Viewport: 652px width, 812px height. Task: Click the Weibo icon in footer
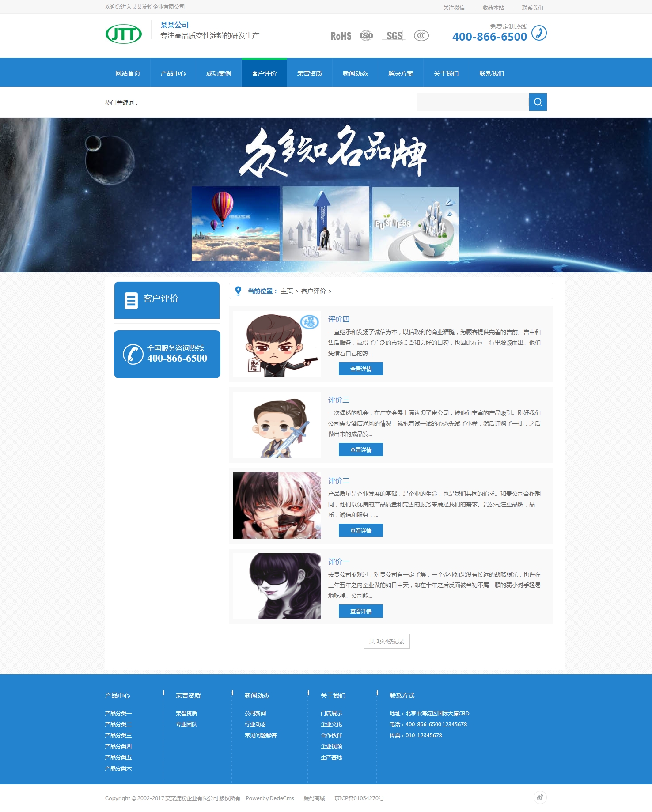pyautogui.click(x=540, y=797)
